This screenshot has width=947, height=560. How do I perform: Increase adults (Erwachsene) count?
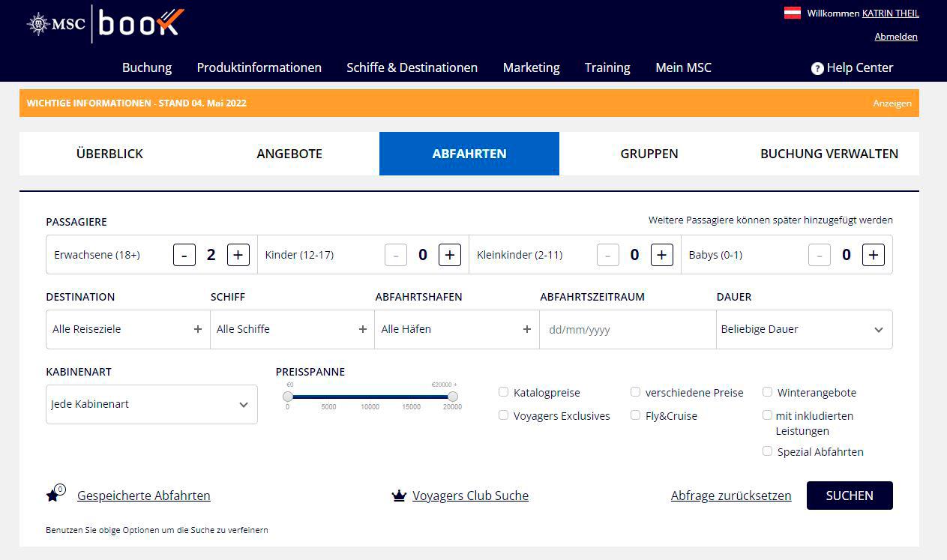click(x=238, y=255)
